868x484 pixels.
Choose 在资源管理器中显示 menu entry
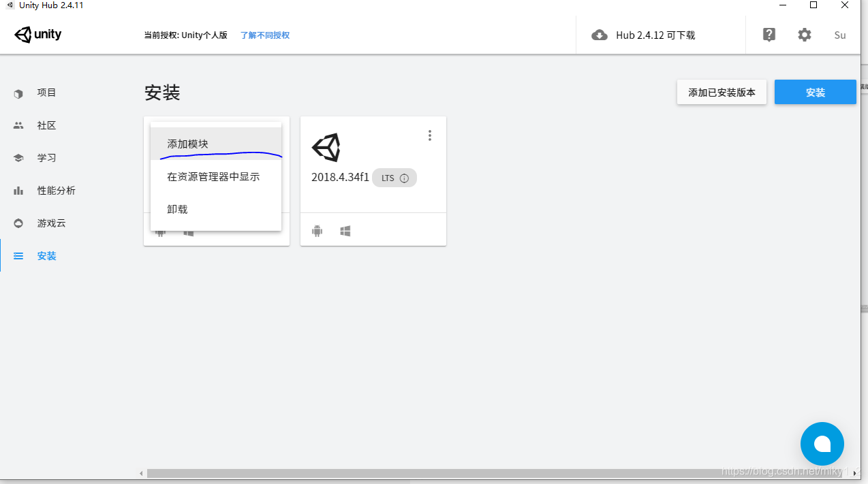216,176
